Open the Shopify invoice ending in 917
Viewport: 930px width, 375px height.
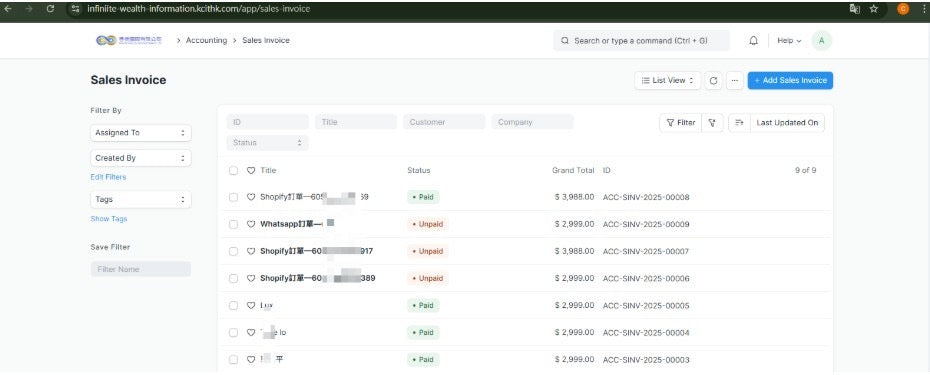[x=316, y=251]
